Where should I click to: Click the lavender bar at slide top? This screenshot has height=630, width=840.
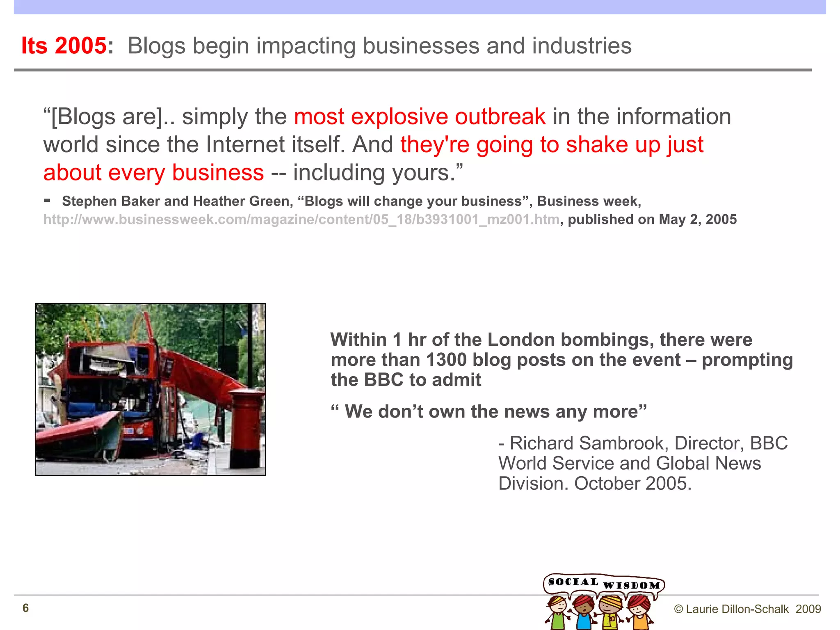[x=420, y=7]
